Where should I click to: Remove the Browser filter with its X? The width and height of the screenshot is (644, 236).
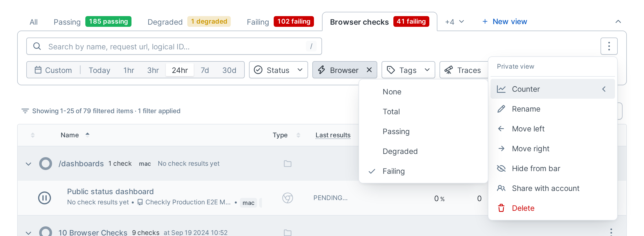click(369, 70)
